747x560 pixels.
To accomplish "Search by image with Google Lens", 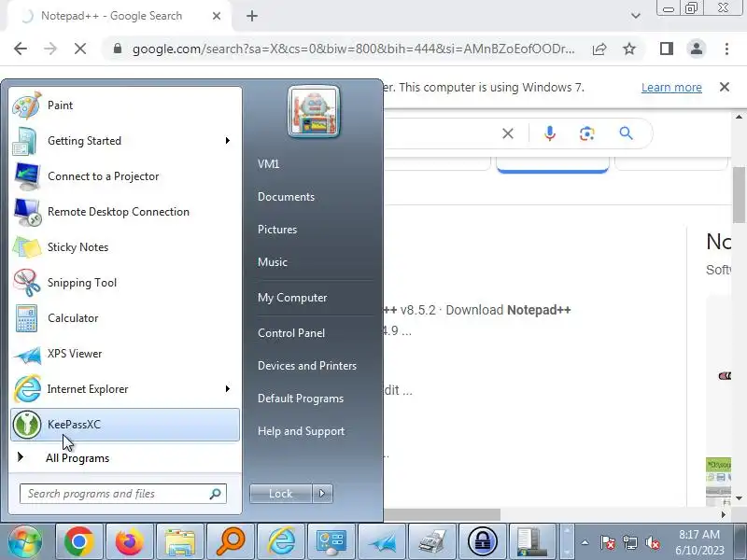I will tap(587, 133).
